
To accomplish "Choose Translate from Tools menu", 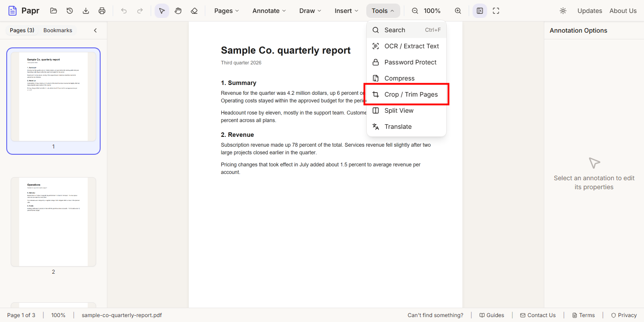I will tap(407, 127).
